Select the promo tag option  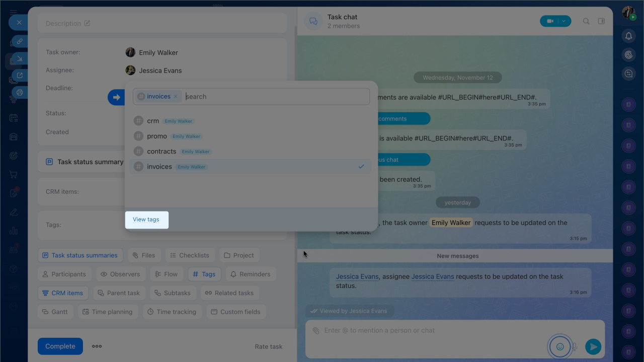(156, 136)
